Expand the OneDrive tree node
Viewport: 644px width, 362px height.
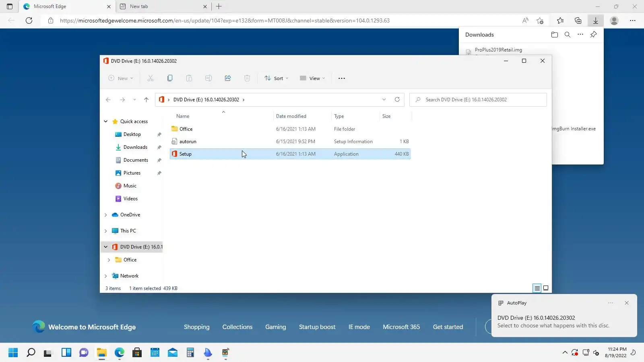click(106, 215)
